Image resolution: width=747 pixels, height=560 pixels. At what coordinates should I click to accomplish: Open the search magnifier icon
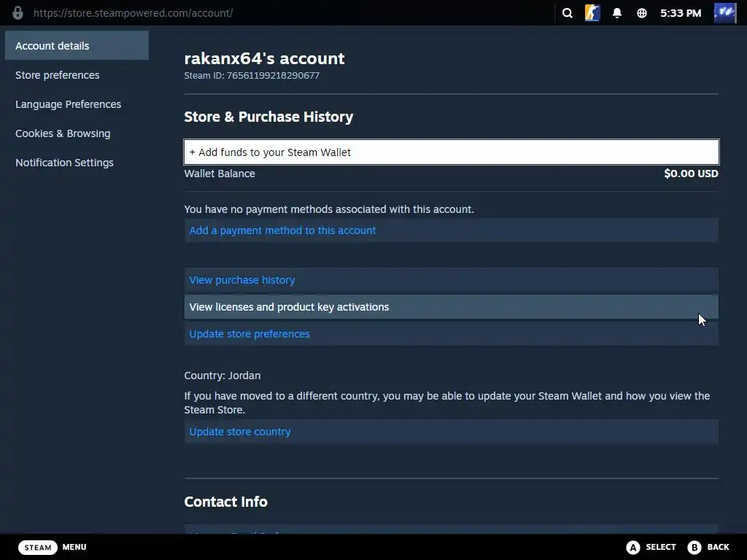[567, 13]
